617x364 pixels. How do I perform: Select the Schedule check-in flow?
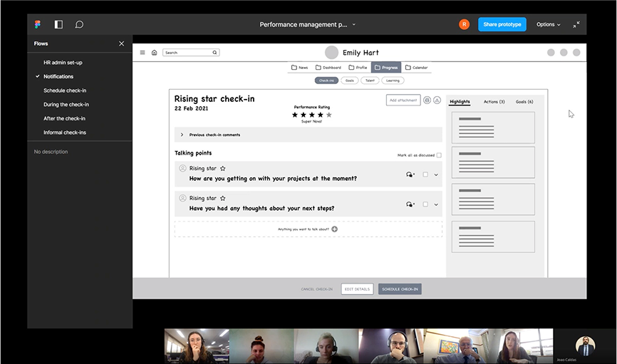tap(64, 90)
